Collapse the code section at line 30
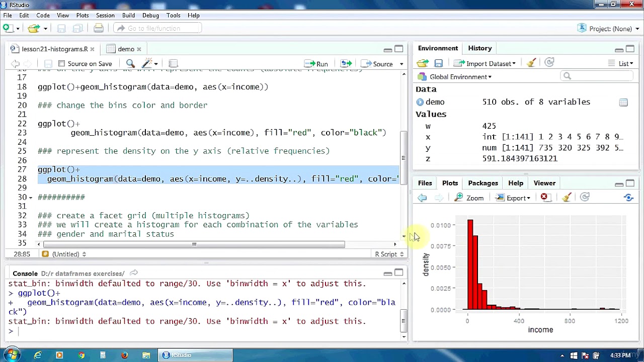The image size is (644, 362). [x=30, y=197]
